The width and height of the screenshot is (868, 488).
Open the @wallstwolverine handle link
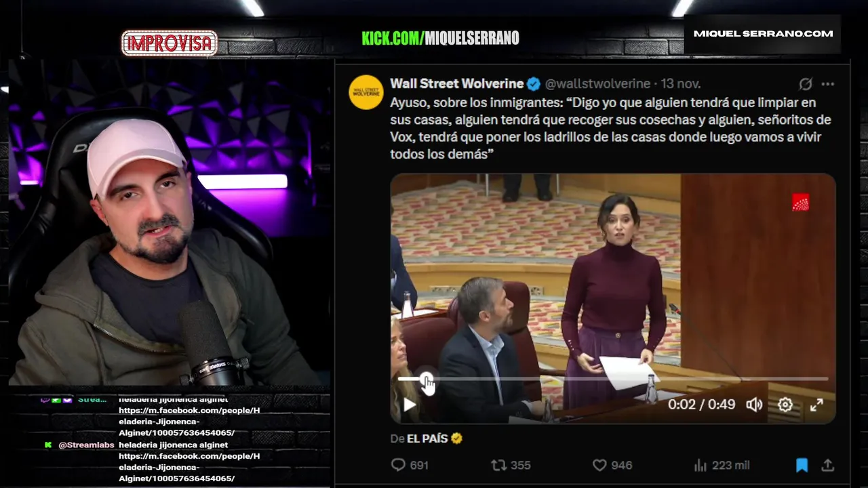click(597, 84)
